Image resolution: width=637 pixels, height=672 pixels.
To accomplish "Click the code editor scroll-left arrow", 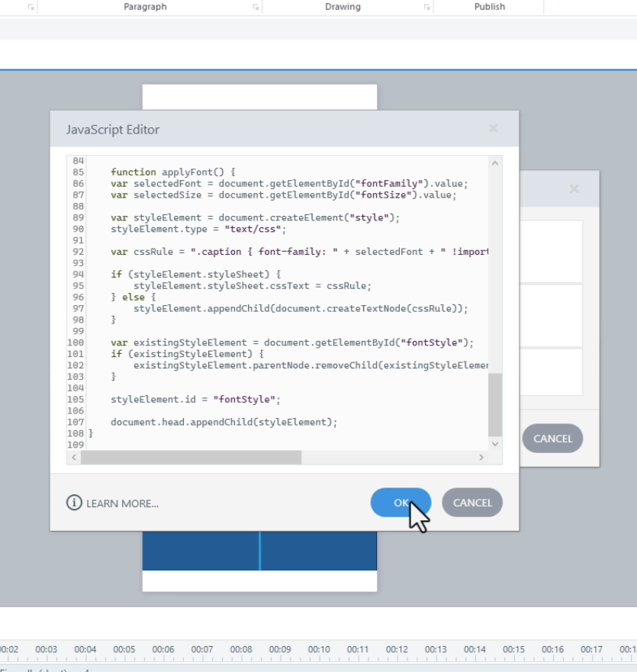I will (74, 457).
